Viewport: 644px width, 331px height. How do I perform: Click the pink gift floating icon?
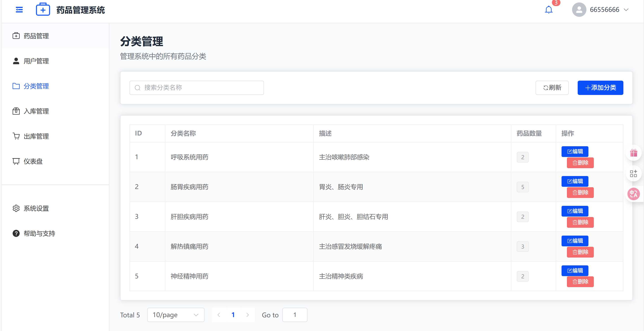click(x=633, y=153)
